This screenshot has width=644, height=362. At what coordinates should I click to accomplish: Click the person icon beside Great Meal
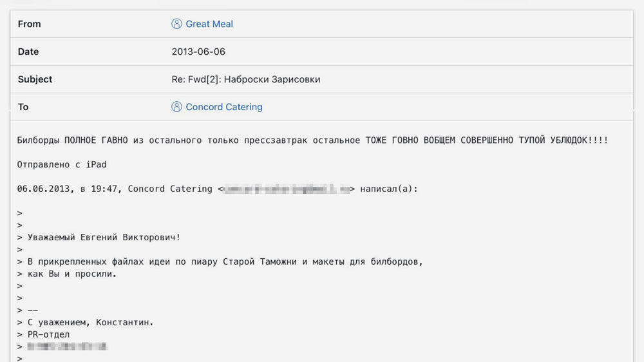tap(176, 24)
